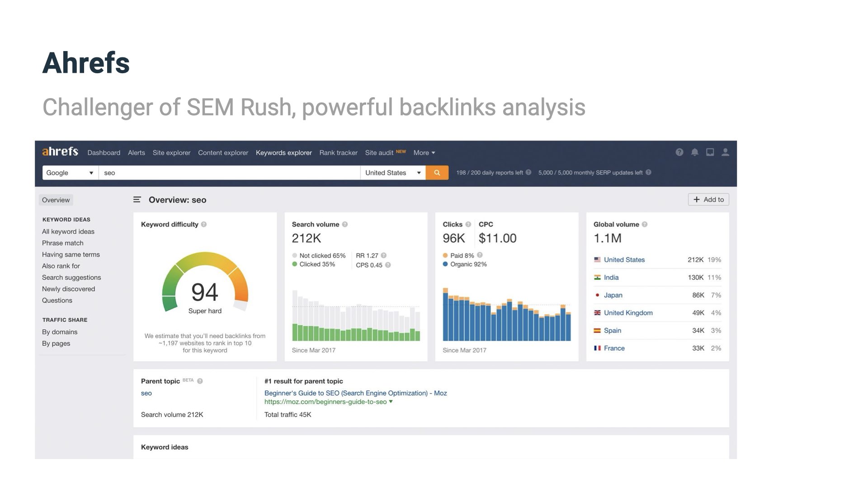
Task: Click help icon next to RR 1.27
Action: [x=384, y=255]
